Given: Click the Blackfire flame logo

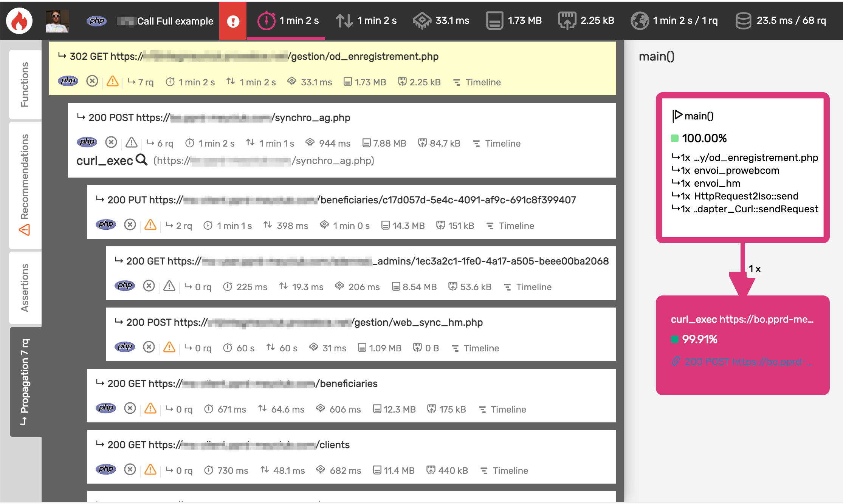Looking at the screenshot, I should pos(19,21).
